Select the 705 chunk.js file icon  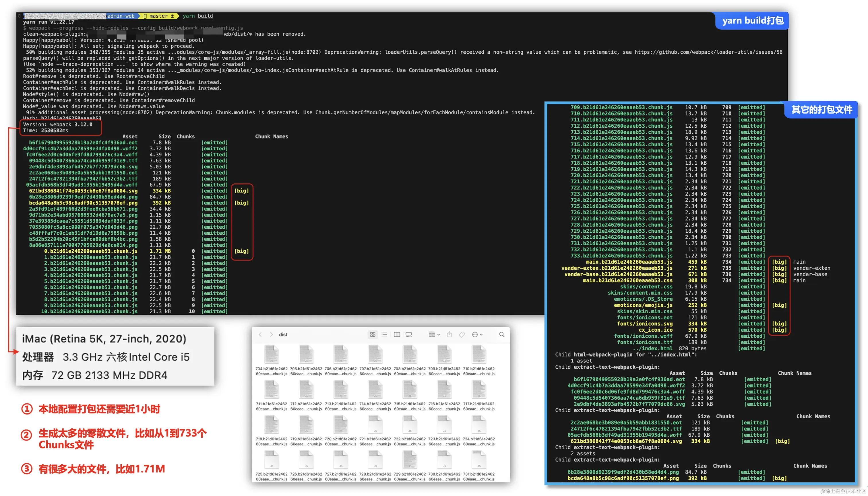(x=306, y=354)
